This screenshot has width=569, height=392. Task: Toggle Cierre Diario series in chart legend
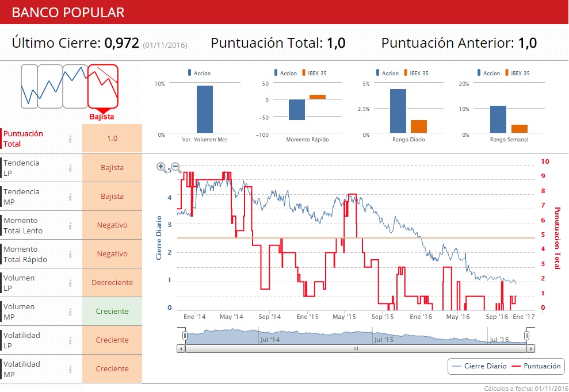[480, 366]
